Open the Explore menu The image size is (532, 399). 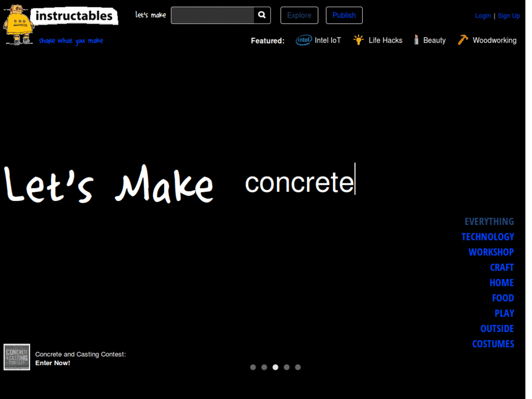coord(299,15)
